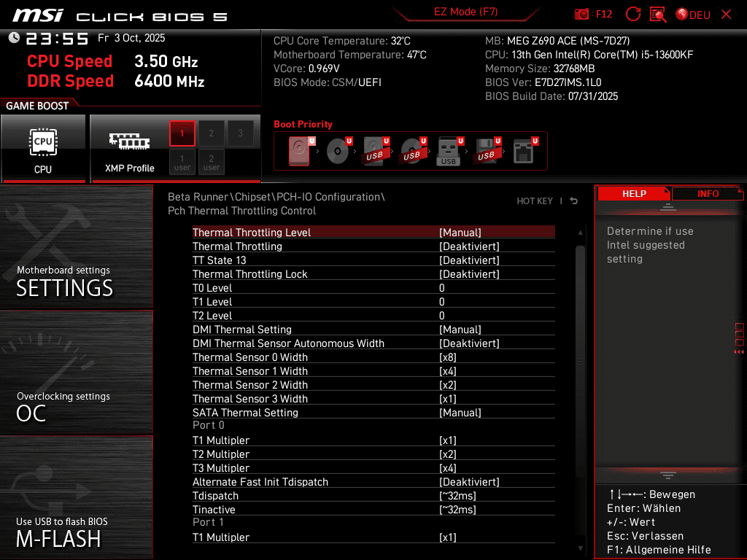The width and height of the screenshot is (747, 560).
Task: Go back with the return arrow icon
Action: point(574,201)
